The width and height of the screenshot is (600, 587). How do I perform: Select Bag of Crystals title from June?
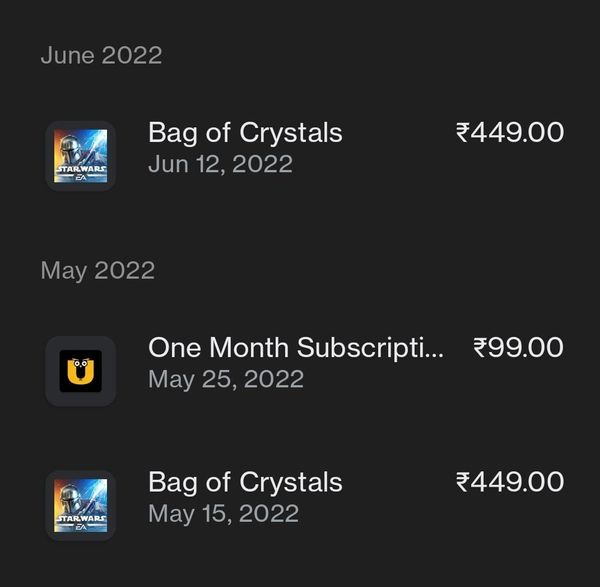(245, 133)
